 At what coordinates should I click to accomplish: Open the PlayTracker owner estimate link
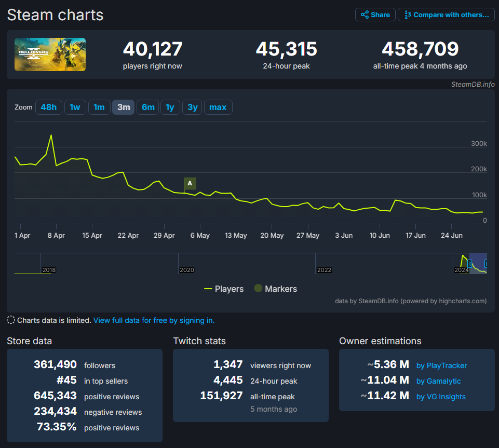(x=441, y=365)
